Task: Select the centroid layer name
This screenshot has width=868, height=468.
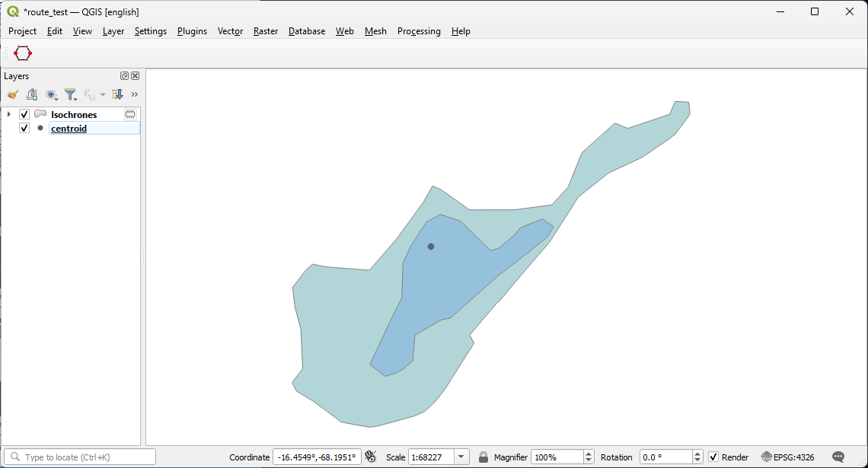Action: click(69, 129)
